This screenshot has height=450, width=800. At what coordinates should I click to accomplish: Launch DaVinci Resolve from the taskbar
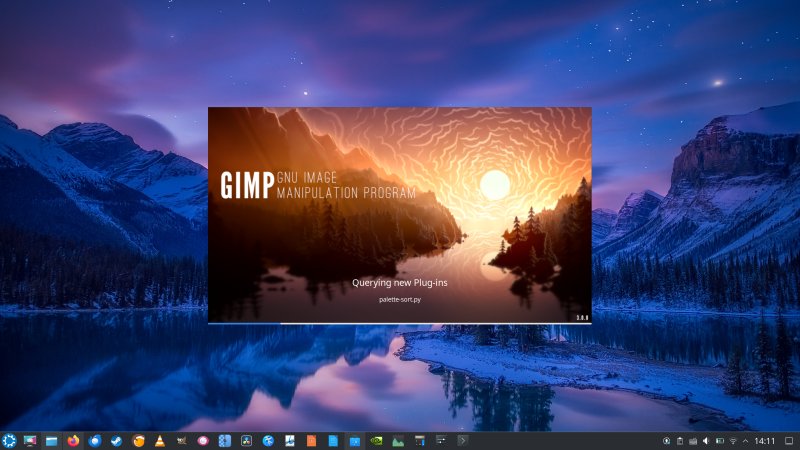[x=246, y=441]
